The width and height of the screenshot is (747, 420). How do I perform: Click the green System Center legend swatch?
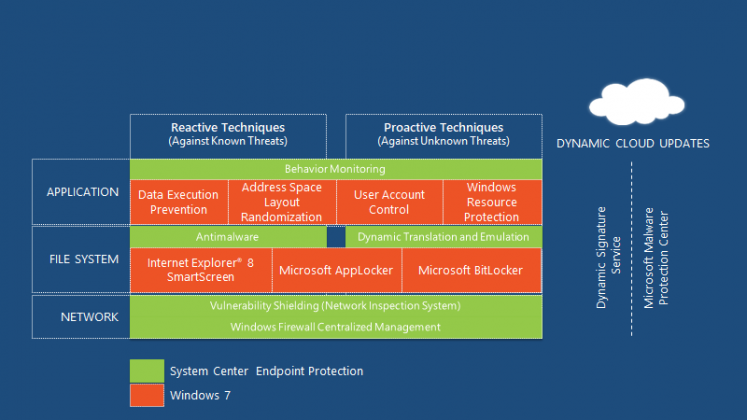pos(147,371)
